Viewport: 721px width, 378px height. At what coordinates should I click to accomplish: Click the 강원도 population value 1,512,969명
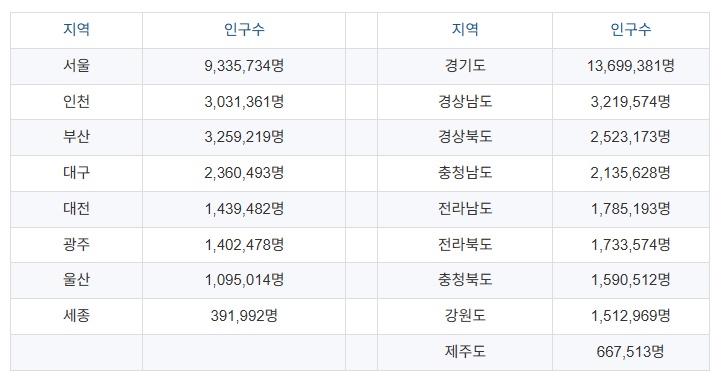(630, 316)
